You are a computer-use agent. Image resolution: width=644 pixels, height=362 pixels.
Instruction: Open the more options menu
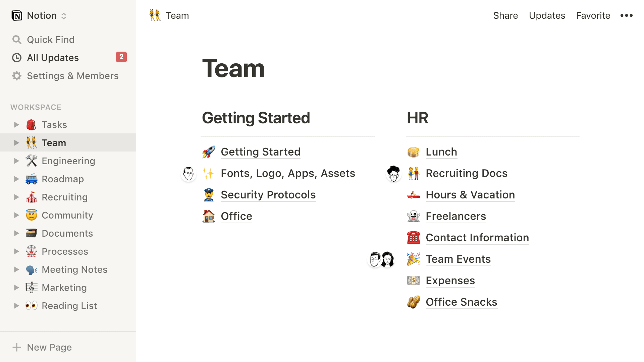[626, 15]
